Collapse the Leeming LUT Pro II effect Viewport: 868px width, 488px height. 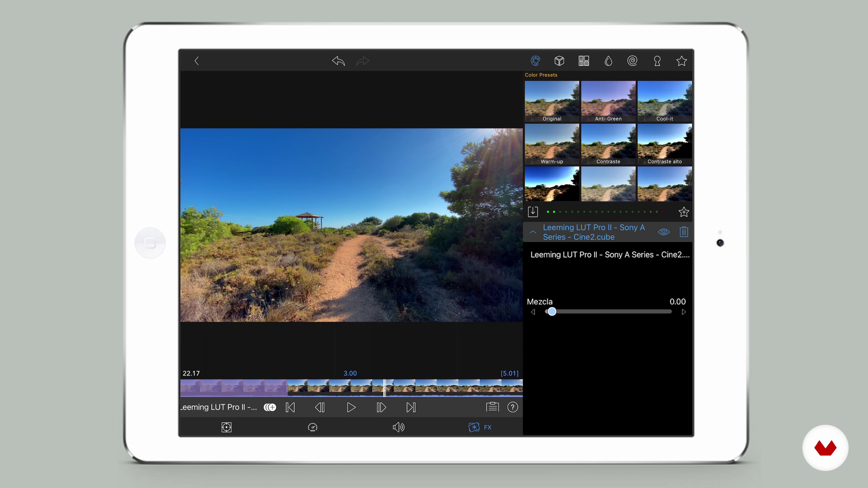pos(533,232)
